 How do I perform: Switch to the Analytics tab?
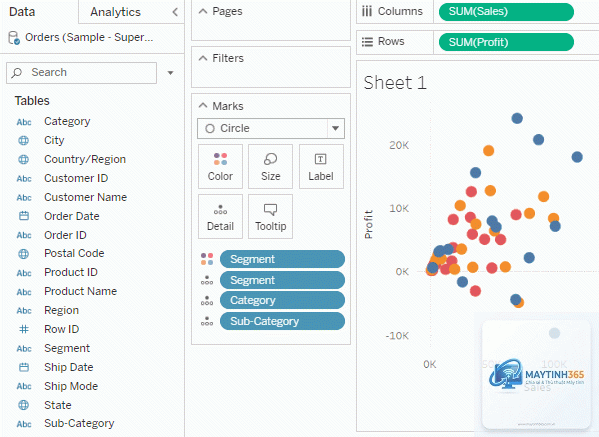pyautogui.click(x=115, y=12)
